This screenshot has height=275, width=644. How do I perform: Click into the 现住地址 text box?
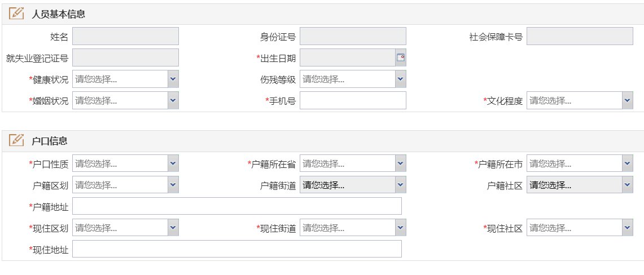coord(237,249)
